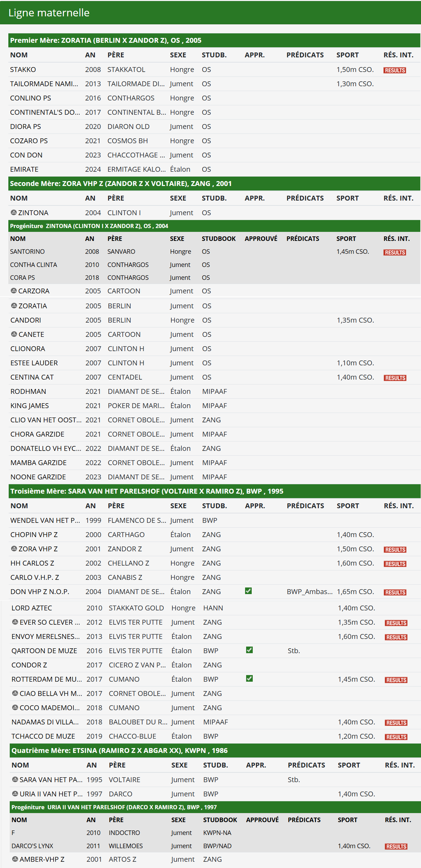The height and width of the screenshot is (868, 421).
Task: Expand the CARZORA progeny icon
Action: coord(14,291)
